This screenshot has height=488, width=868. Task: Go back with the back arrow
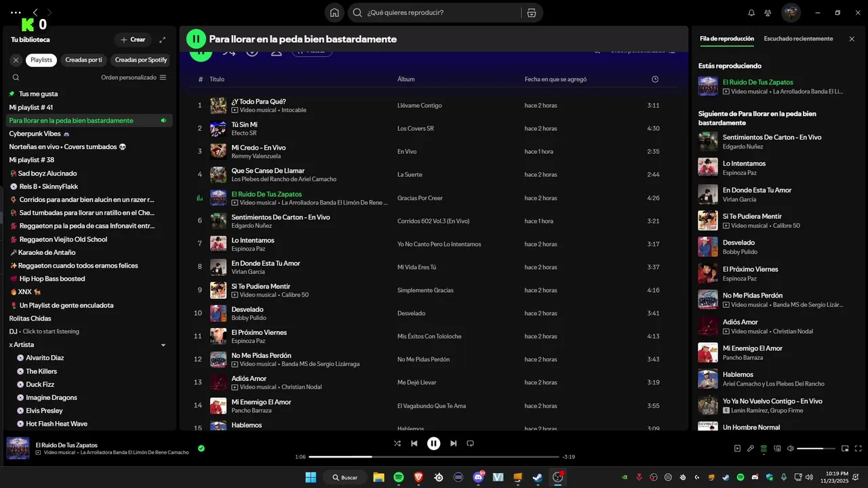click(35, 12)
